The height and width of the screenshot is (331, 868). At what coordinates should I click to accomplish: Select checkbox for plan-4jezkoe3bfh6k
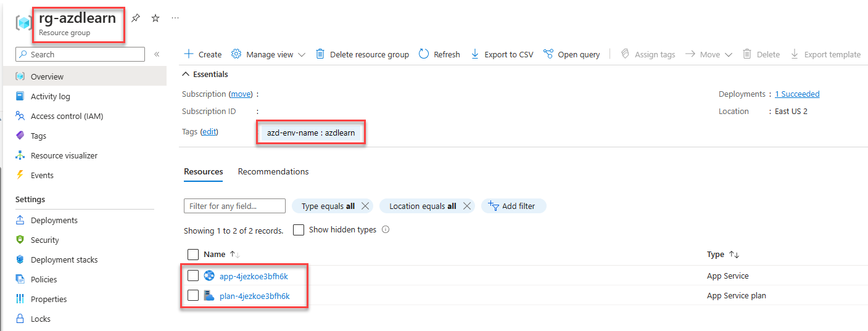(x=193, y=295)
